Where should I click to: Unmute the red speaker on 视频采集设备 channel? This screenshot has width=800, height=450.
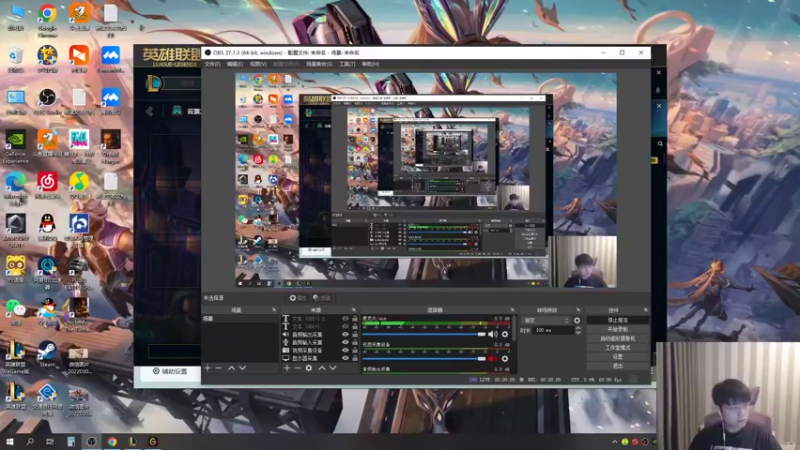(x=492, y=359)
